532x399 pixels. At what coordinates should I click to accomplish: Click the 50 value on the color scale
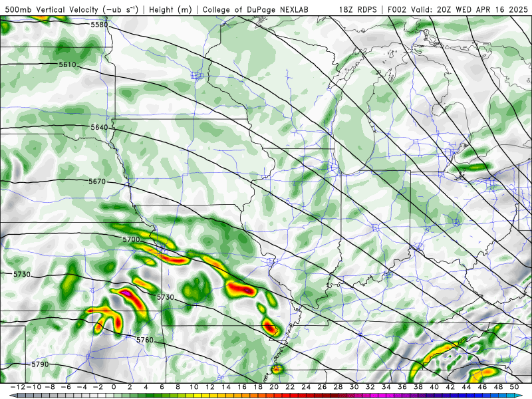(x=514, y=387)
